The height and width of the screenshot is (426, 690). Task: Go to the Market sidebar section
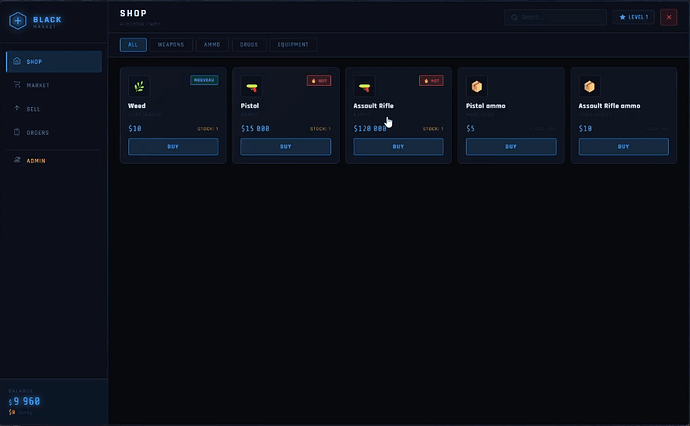click(x=54, y=85)
